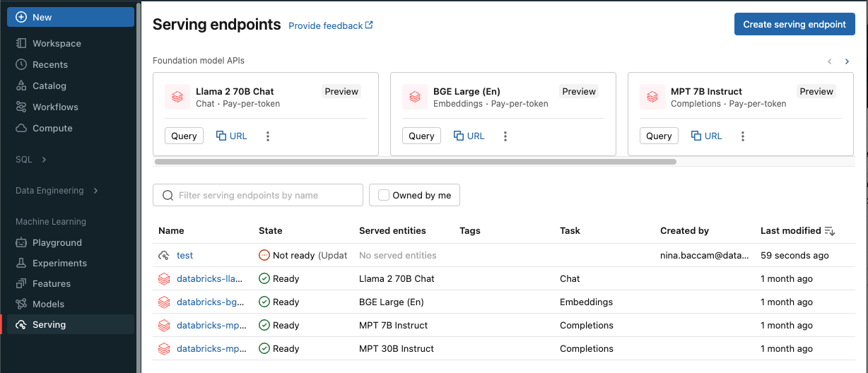Click the Experiments flask icon in sidebar
This screenshot has width=868, height=373.
coord(21,264)
